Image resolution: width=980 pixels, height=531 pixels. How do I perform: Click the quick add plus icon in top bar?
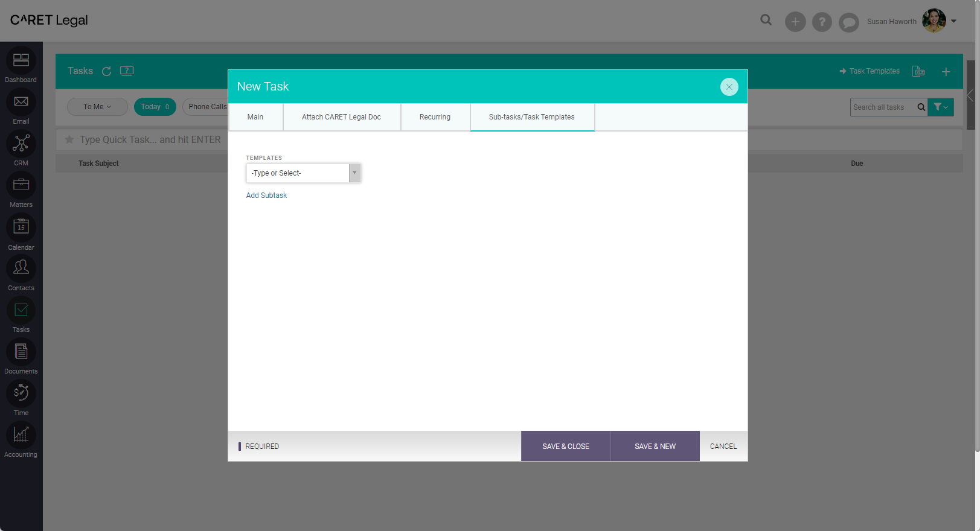click(x=795, y=22)
